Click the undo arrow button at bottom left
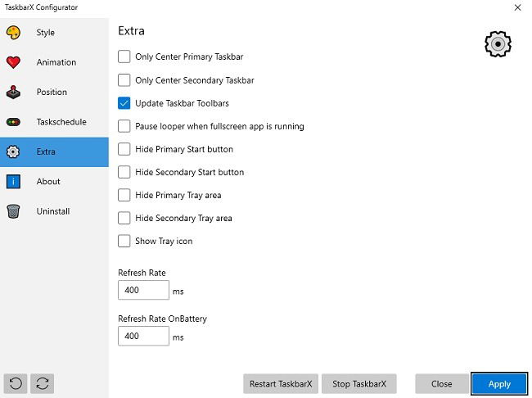The width and height of the screenshot is (532, 398). tap(16, 384)
